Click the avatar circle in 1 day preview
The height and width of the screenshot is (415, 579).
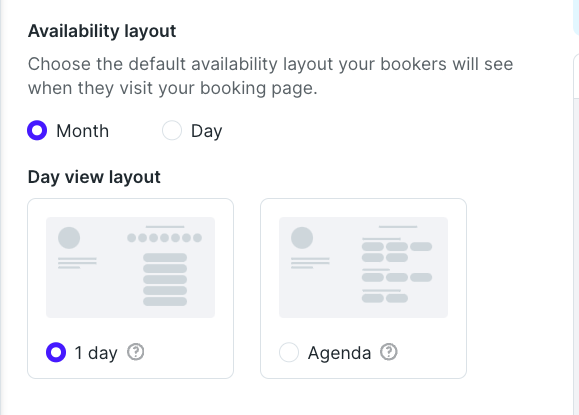coord(69,238)
